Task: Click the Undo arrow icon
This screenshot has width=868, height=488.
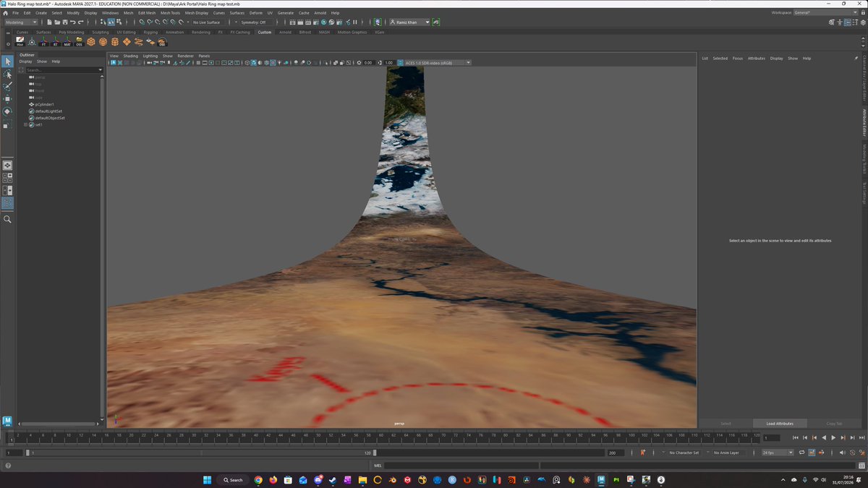Action: point(72,22)
